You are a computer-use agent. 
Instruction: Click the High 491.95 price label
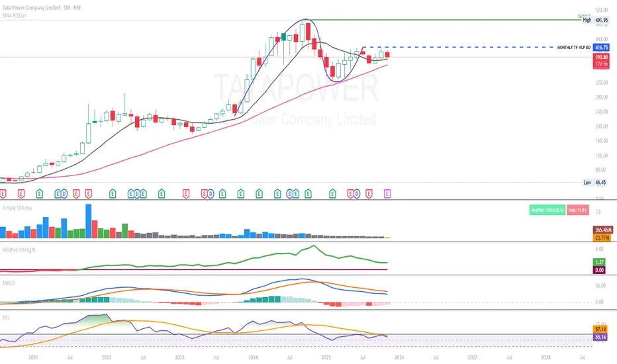tap(596, 20)
